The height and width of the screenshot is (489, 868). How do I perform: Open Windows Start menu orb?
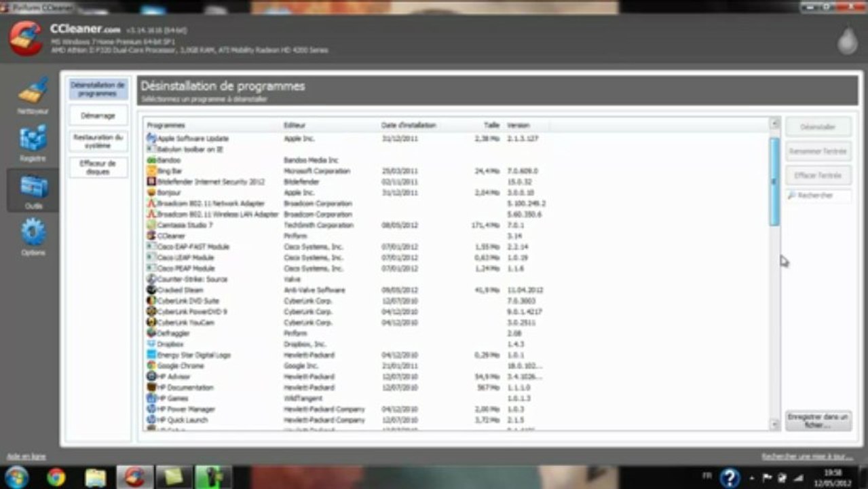[x=16, y=477]
